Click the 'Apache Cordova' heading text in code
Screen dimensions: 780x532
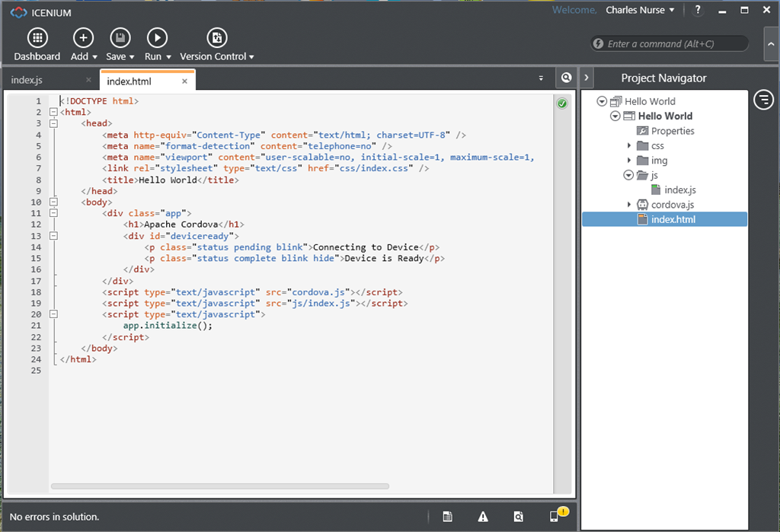click(181, 225)
